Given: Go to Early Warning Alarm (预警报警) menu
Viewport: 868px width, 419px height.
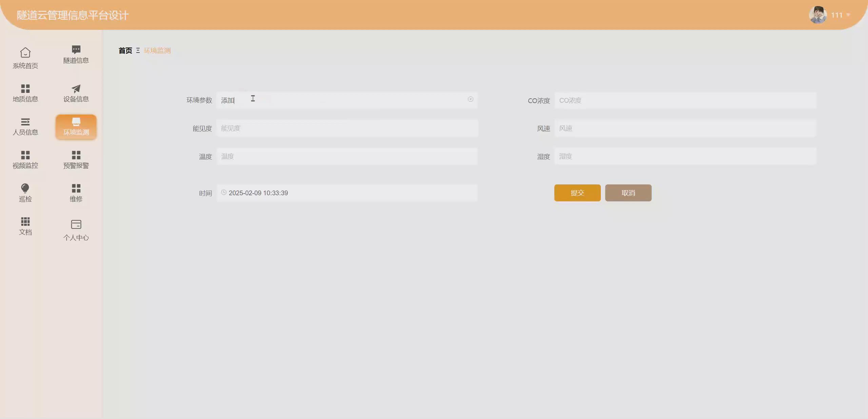Looking at the screenshot, I should click(76, 160).
